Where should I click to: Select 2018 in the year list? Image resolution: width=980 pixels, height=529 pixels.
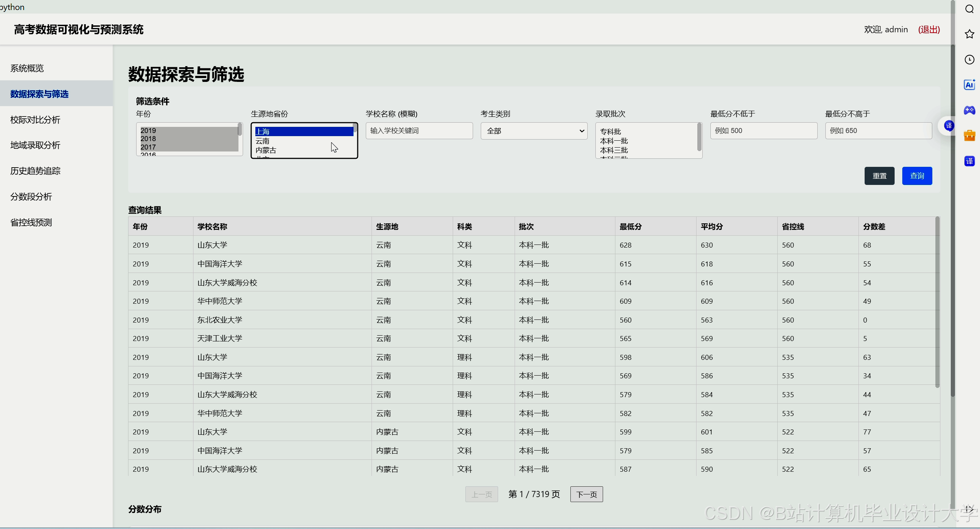point(148,139)
